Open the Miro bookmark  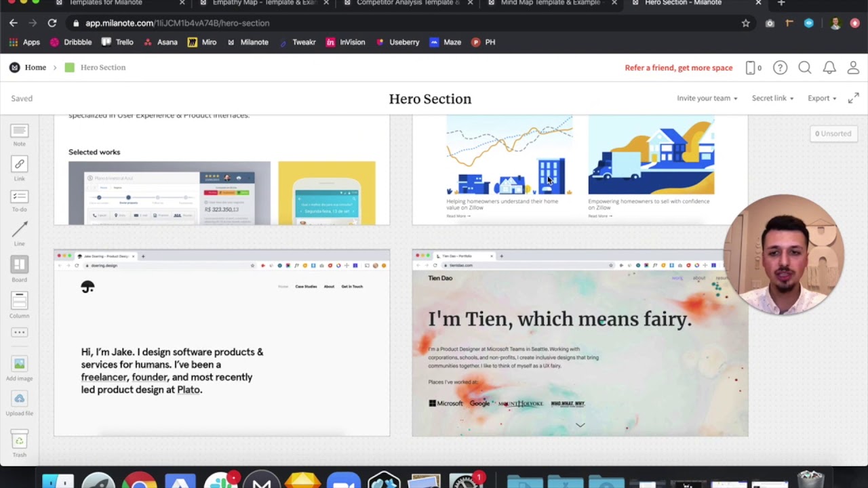[x=202, y=42]
